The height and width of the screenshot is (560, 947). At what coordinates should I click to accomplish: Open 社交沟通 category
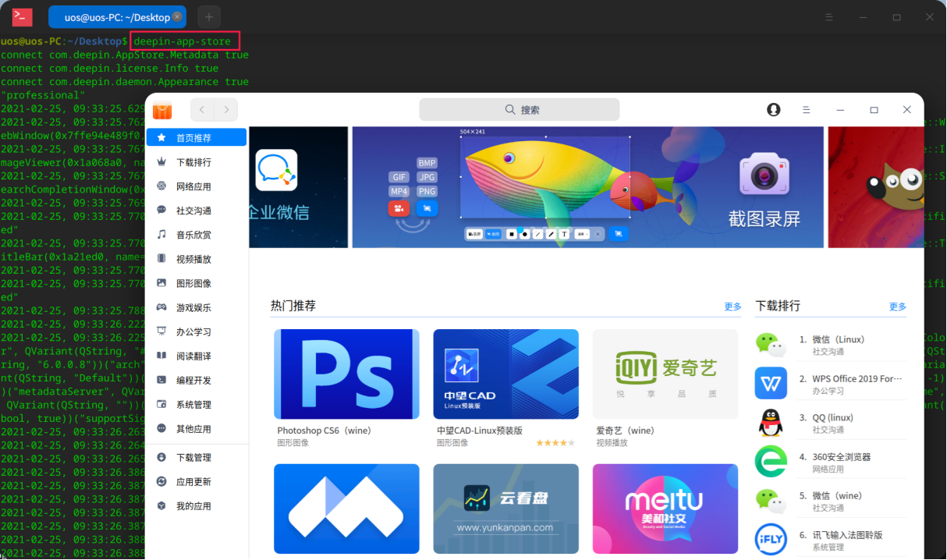click(197, 211)
